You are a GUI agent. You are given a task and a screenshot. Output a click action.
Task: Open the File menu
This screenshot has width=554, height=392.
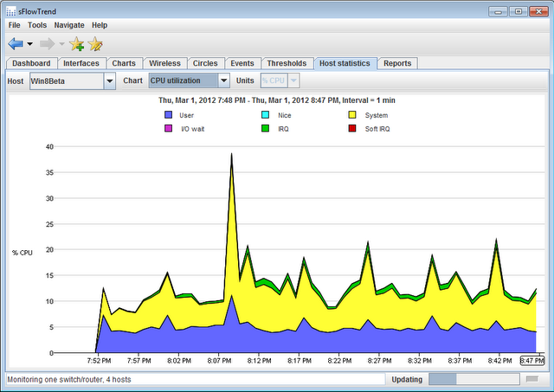(x=14, y=25)
